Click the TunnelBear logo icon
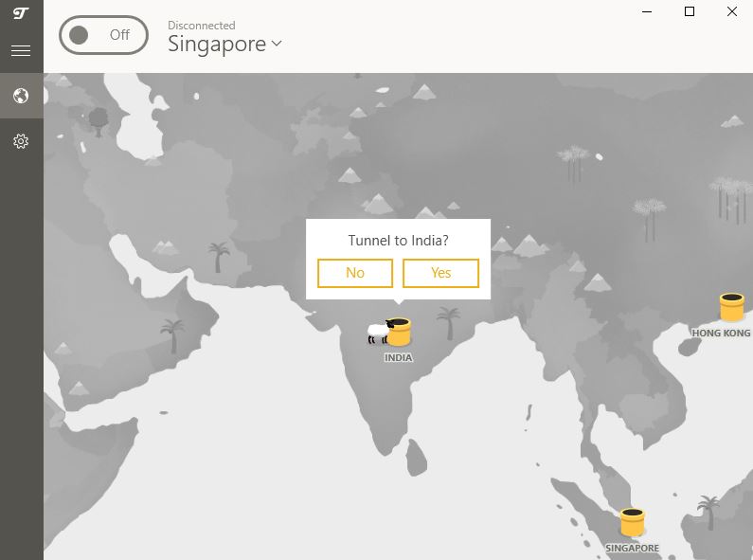The image size is (753, 560). [21, 13]
